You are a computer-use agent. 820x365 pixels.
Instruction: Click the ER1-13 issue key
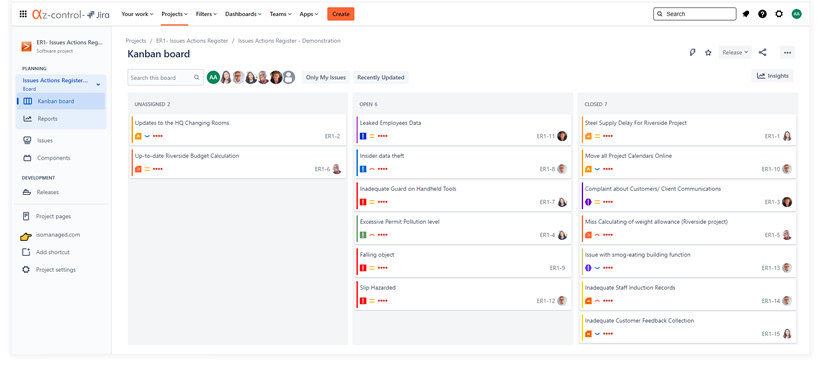coord(771,268)
